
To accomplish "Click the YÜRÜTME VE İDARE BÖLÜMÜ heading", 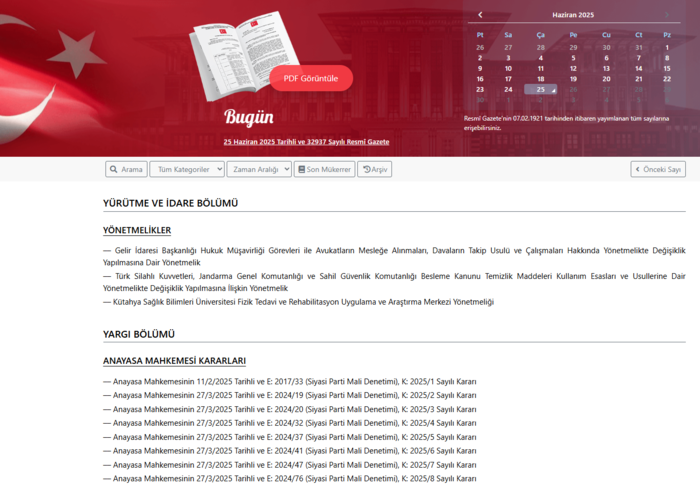I will coord(171,203).
